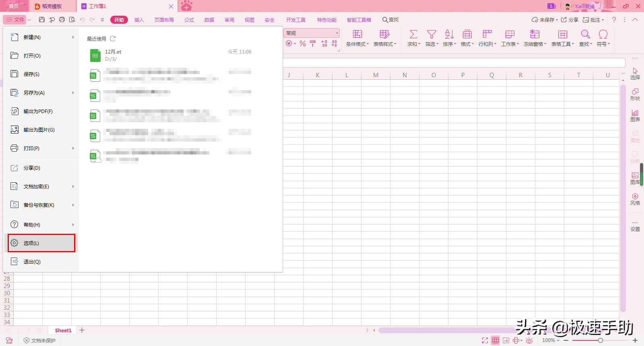Open the zoom percentage 100% dropdown
644x346 pixels.
pyautogui.click(x=551, y=340)
